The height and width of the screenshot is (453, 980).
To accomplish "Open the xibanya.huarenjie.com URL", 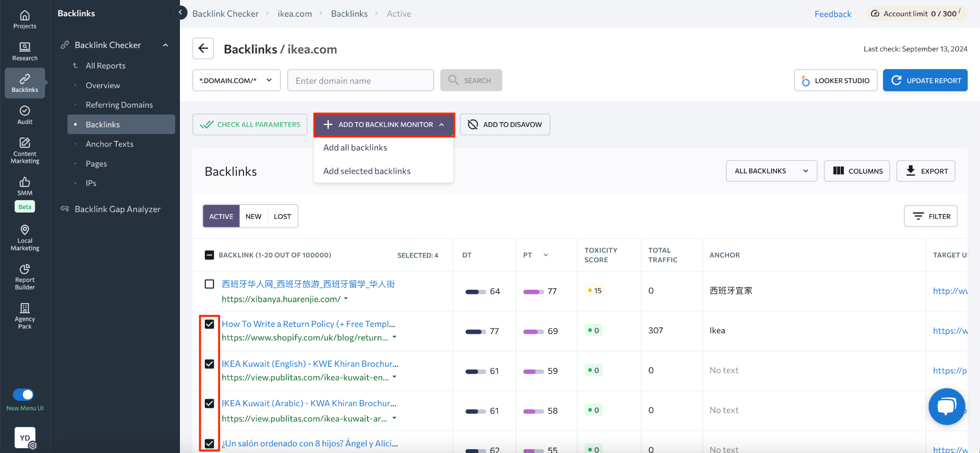I will tap(281, 299).
